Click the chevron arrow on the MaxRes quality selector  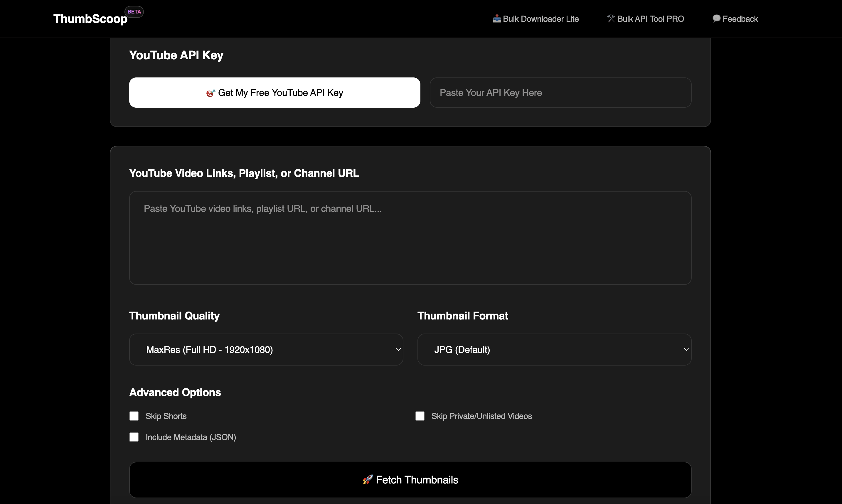pos(398,349)
